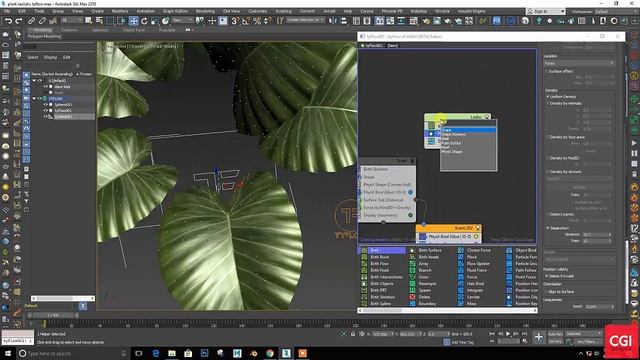Open the Graph Editors menu
Image resolution: width=640 pixels, height=360 pixels.
click(176, 11)
